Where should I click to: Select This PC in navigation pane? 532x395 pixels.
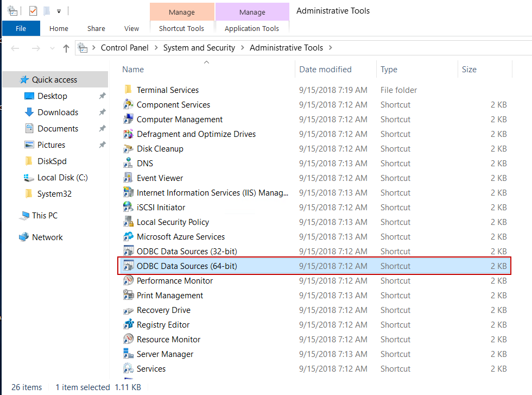[x=45, y=216]
